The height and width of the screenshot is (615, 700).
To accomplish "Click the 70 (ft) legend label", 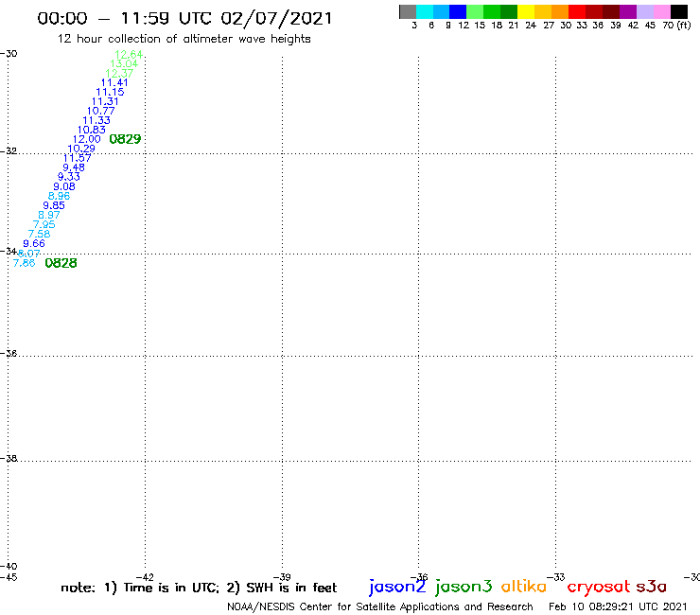I will click(676, 26).
